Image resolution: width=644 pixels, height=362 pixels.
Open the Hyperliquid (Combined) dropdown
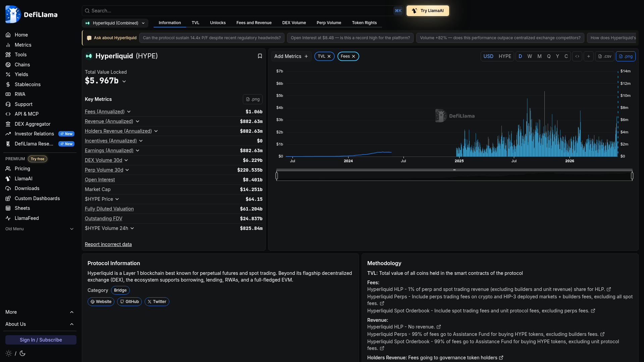point(115,23)
